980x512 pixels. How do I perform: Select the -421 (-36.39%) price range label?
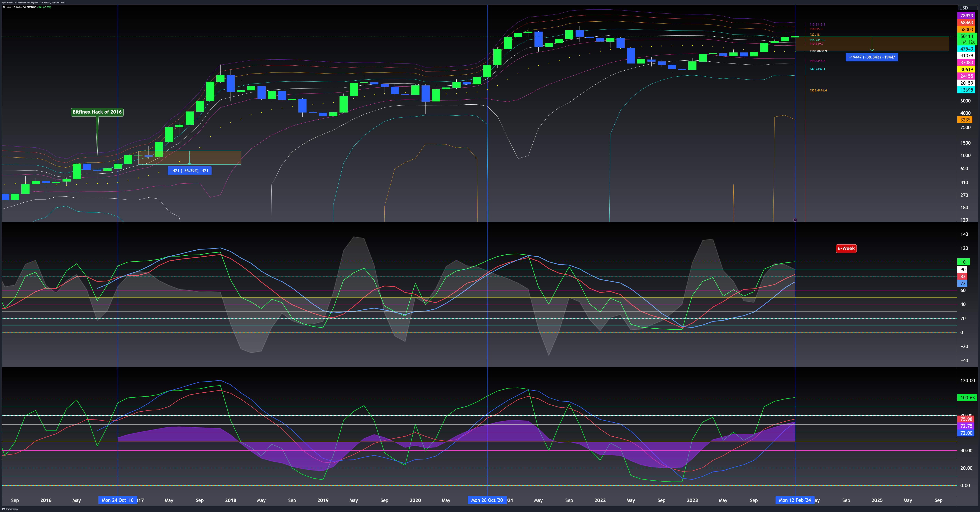(189, 171)
